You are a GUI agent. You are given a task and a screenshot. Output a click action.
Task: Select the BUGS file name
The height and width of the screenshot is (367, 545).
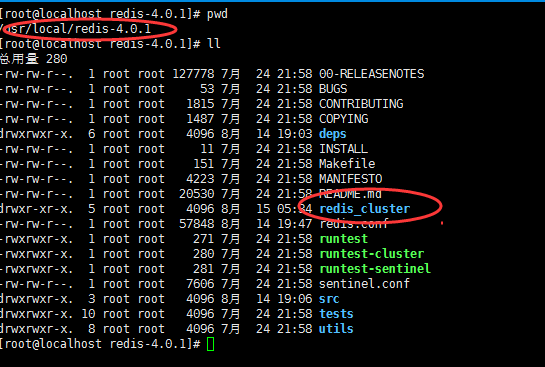click(x=333, y=89)
